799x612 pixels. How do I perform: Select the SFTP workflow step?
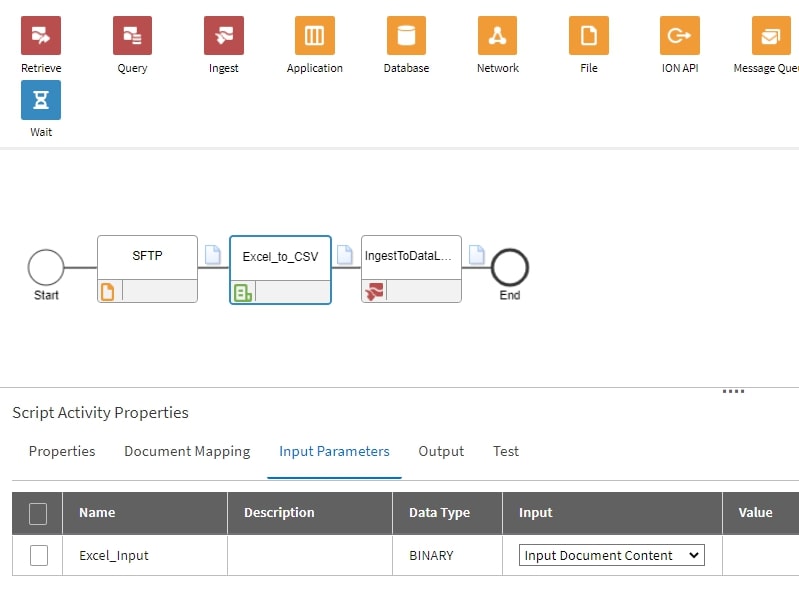[x=147, y=269]
